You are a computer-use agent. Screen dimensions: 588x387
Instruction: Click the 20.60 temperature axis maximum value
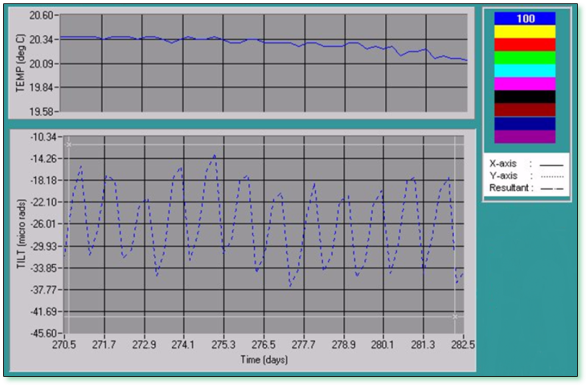point(41,15)
